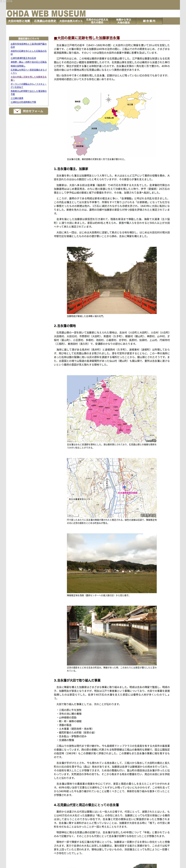Open link 出雲市多伎芸神社と三島清右衛門墓の石材
The image size is (186, 868).
click(x=29, y=45)
